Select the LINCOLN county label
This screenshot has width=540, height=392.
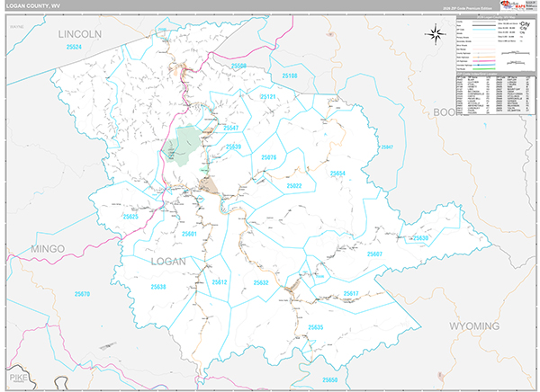pos(79,34)
